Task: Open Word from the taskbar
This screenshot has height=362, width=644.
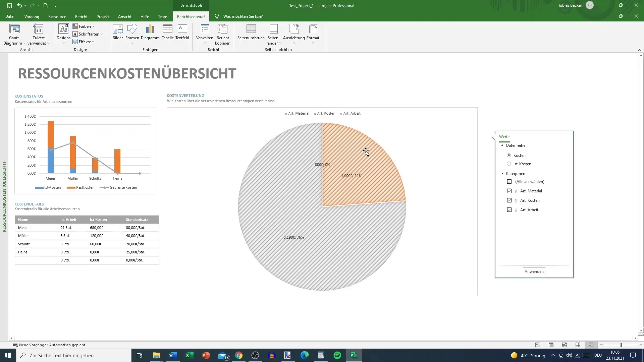Action: click(x=173, y=355)
